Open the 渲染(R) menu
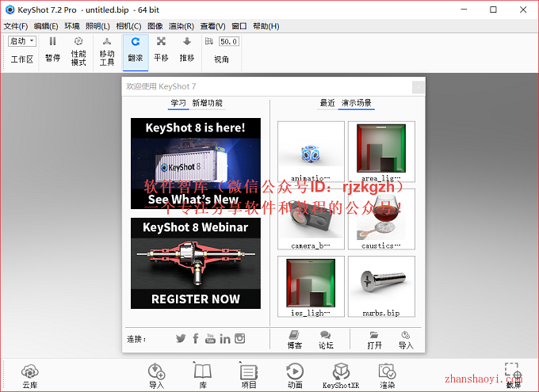539x392 pixels. click(182, 26)
